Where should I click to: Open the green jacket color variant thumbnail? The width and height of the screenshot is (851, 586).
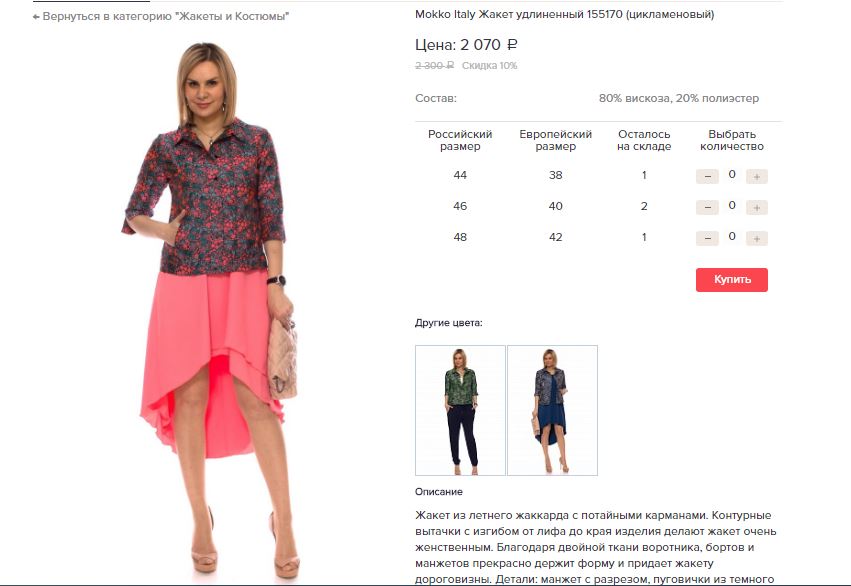coord(460,410)
